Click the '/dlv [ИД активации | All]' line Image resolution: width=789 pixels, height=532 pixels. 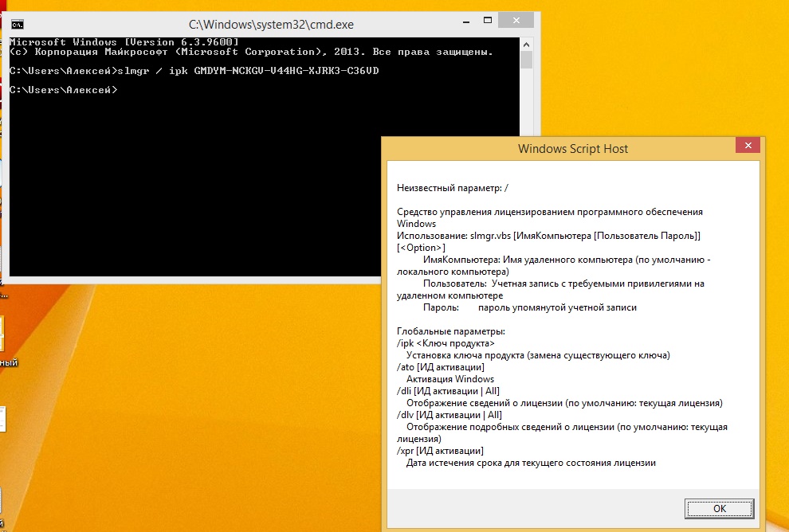coord(449,415)
